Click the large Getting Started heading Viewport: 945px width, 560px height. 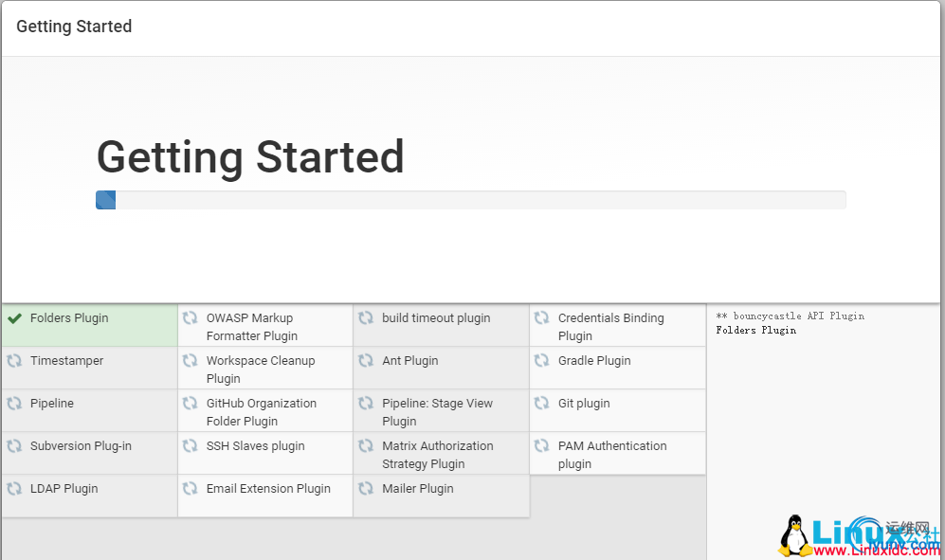(251, 157)
